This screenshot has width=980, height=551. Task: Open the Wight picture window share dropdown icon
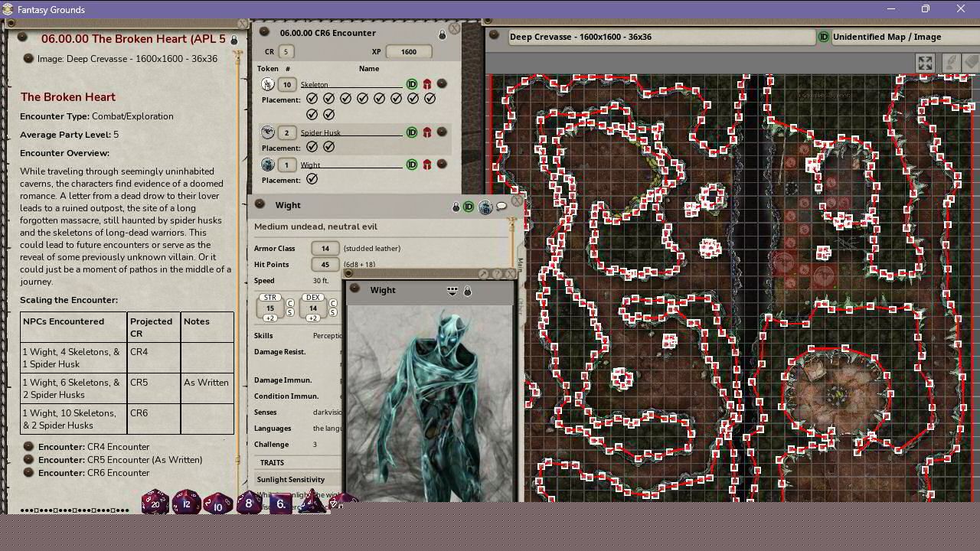[x=452, y=291]
